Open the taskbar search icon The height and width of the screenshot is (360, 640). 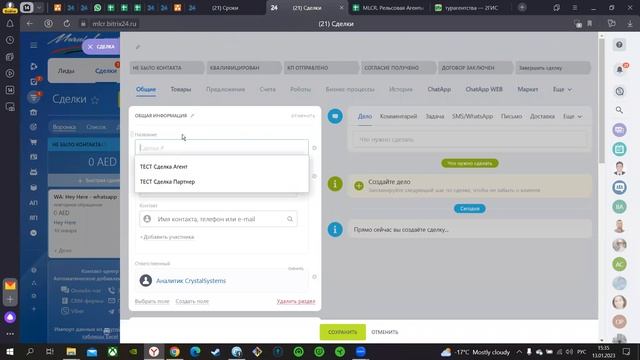[x=30, y=352]
